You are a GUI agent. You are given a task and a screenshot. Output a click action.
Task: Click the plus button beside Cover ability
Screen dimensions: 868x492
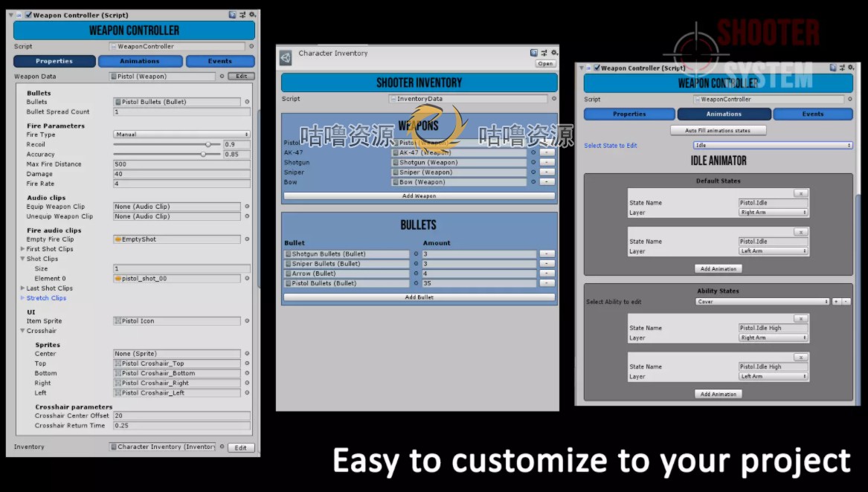[837, 302]
